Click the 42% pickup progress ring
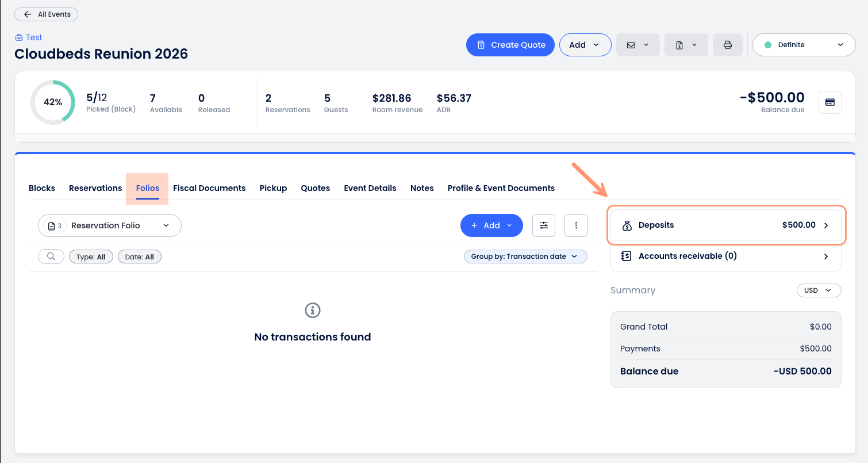The height and width of the screenshot is (463, 868). tap(53, 102)
